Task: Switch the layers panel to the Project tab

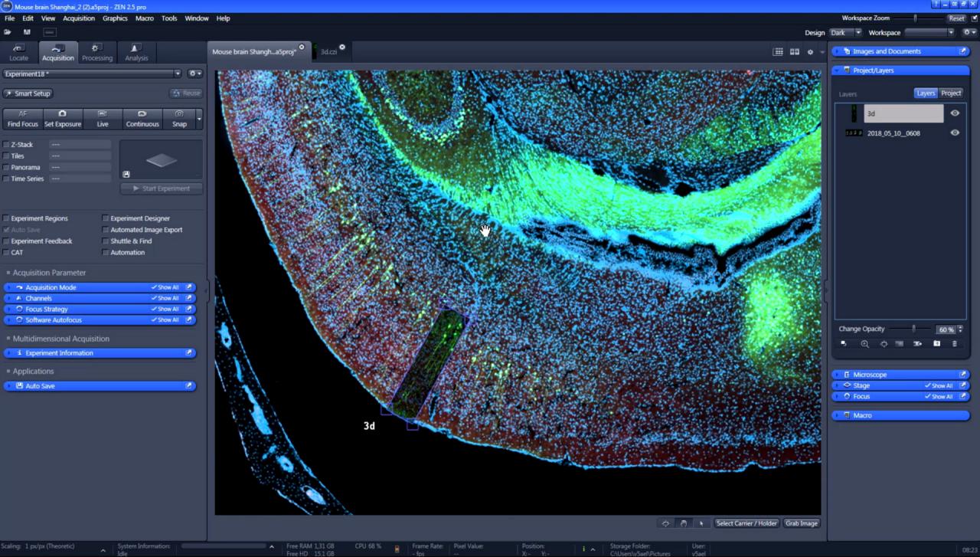Action: [951, 93]
